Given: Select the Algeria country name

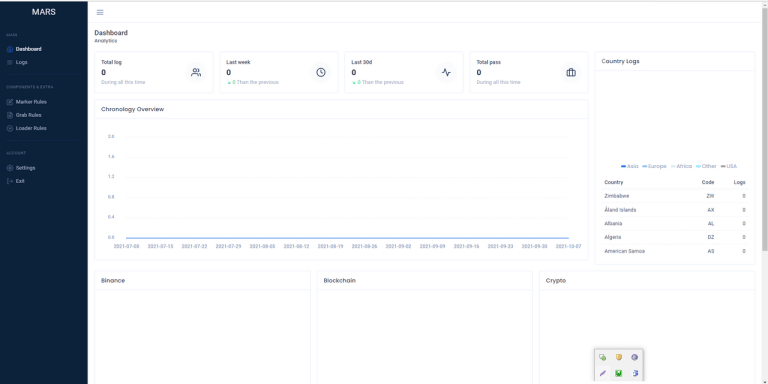Looking at the screenshot, I should point(613,237).
